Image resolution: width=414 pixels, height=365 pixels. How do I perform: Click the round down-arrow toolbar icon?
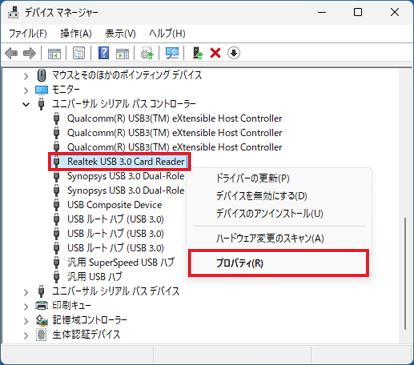click(234, 53)
